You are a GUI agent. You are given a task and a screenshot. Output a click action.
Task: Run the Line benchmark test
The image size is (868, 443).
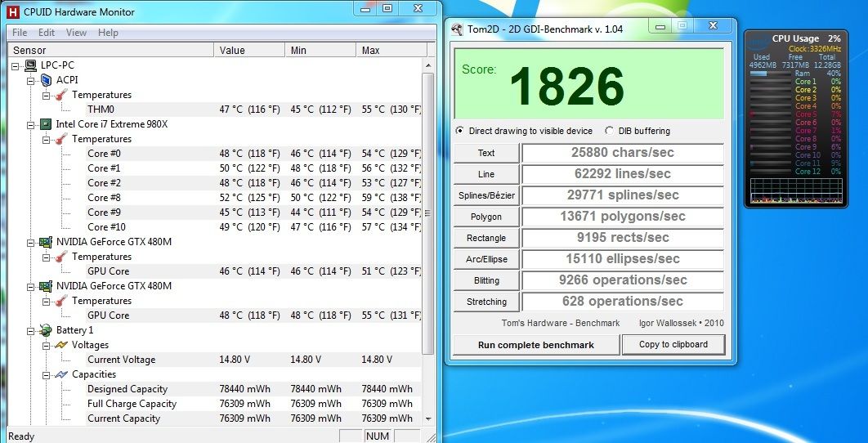point(486,174)
